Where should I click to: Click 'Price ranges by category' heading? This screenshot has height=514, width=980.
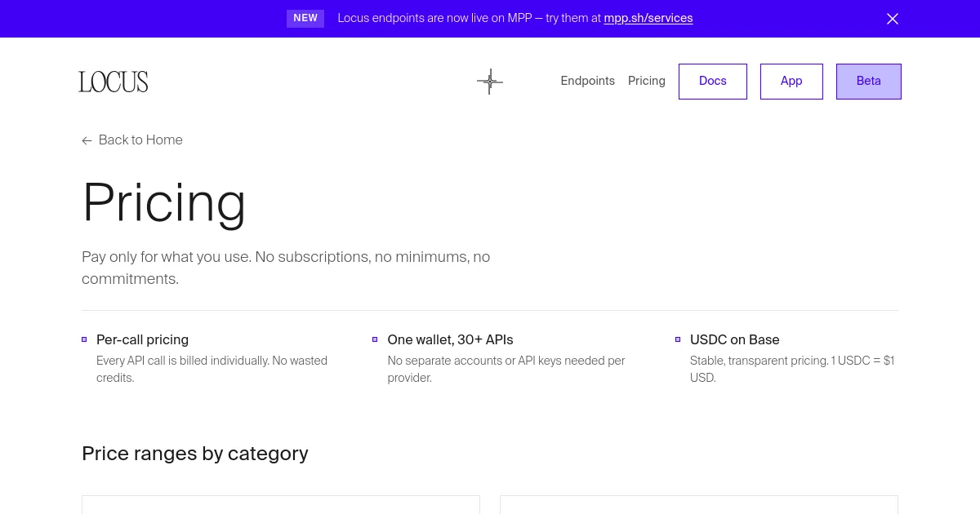pyautogui.click(x=195, y=454)
